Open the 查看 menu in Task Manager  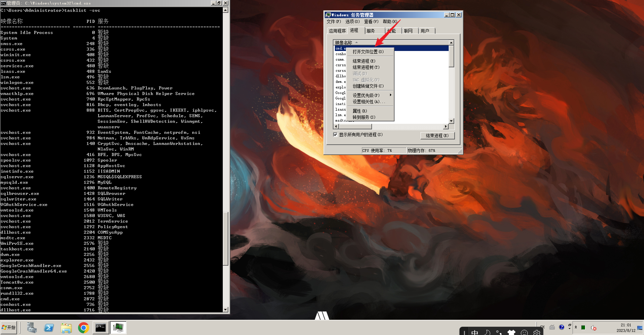[x=371, y=22]
